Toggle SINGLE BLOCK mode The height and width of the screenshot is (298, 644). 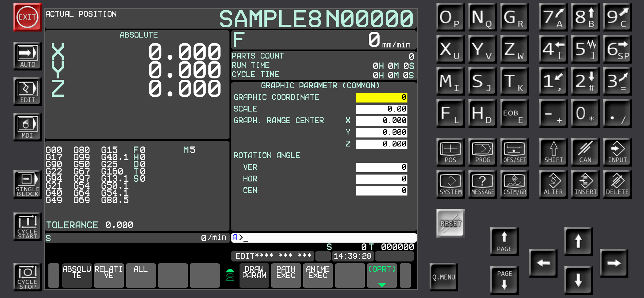[x=28, y=185]
